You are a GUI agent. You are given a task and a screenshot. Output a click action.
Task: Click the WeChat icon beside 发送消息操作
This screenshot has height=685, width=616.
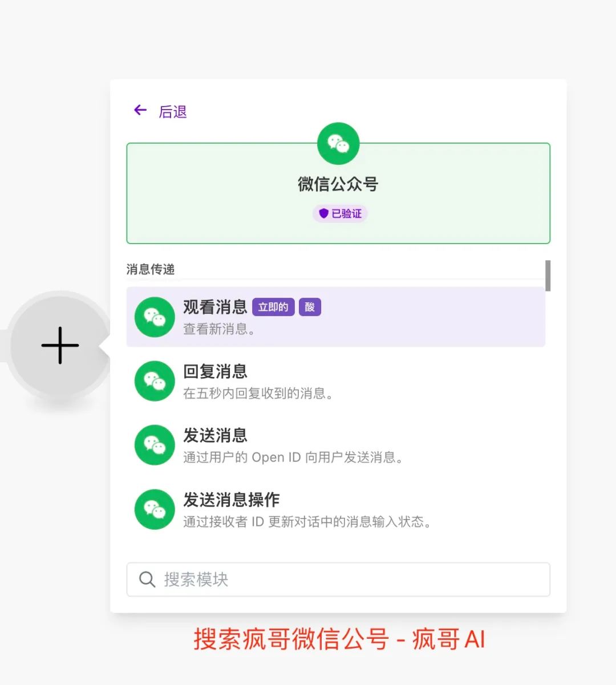155,509
